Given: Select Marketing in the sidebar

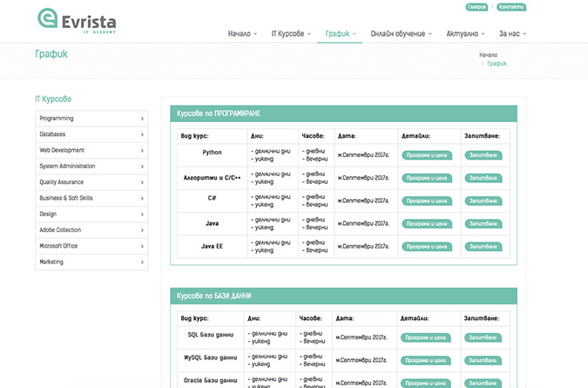Looking at the screenshot, I should 91,262.
